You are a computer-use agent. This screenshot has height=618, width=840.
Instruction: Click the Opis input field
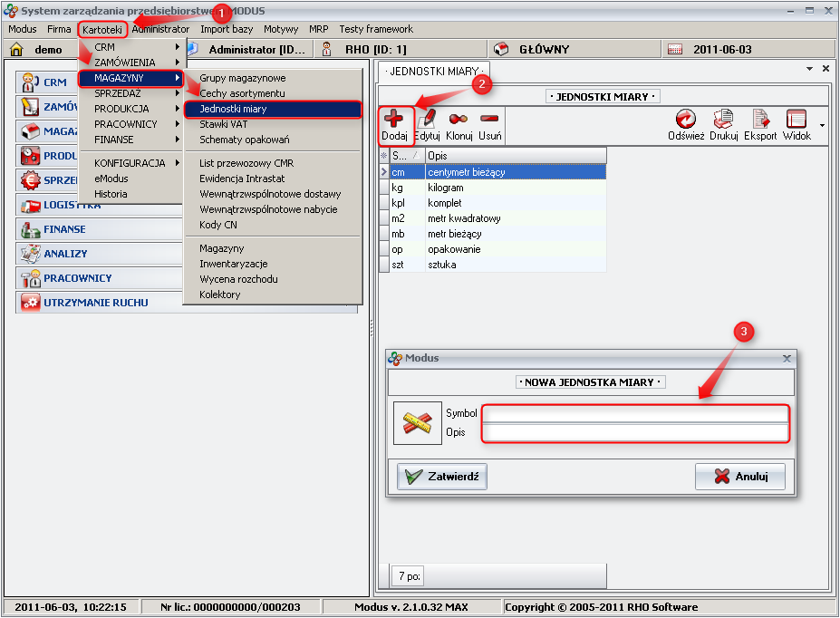tap(634, 432)
